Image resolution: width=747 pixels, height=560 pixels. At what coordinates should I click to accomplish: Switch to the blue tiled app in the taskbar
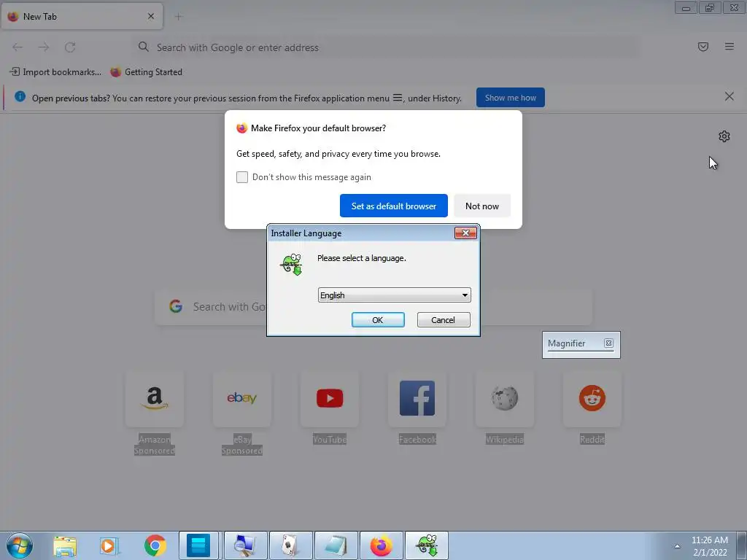click(198, 545)
